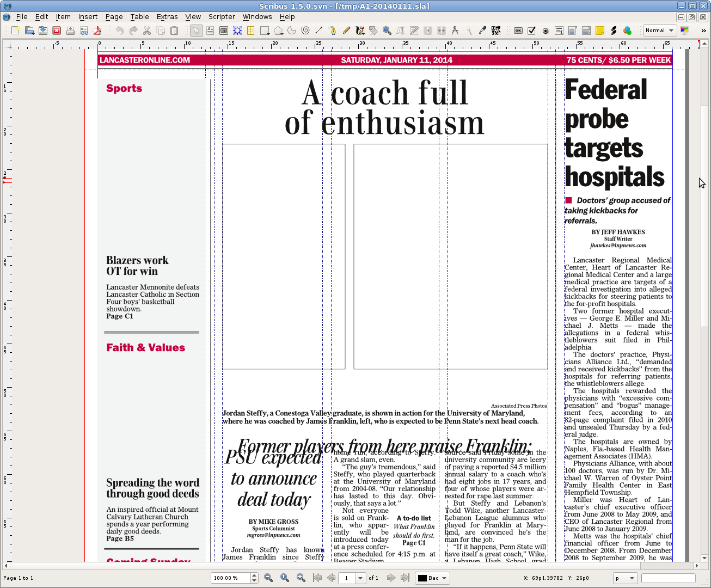Open the Normal preview quality dropdown
The height and width of the screenshot is (588, 711).
[659, 30]
